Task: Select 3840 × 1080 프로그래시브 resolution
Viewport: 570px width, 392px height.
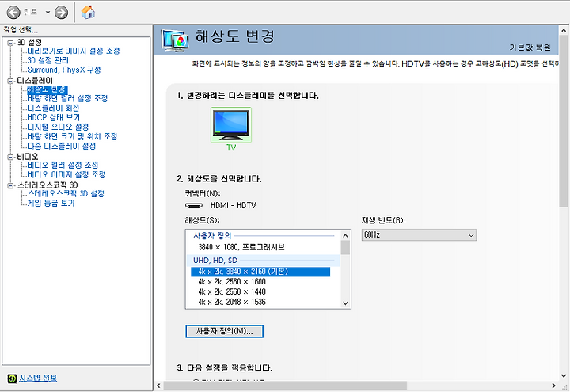Action: [241, 247]
